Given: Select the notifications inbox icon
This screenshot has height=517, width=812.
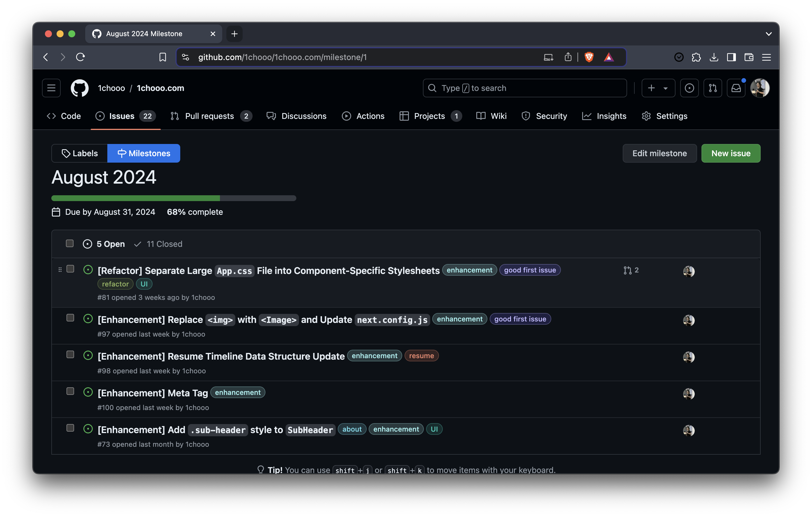Looking at the screenshot, I should [736, 88].
